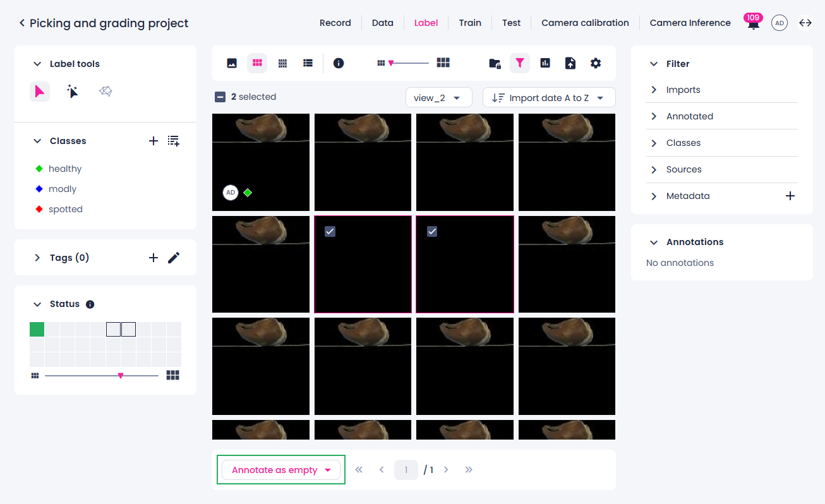Add a new tag with plus icon
The width and height of the screenshot is (825, 504).
pos(154,258)
